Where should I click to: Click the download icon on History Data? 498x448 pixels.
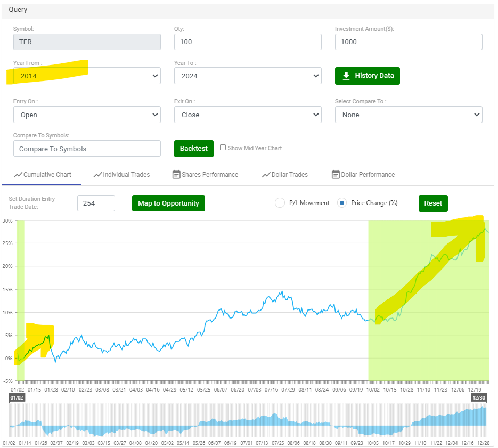coord(346,76)
